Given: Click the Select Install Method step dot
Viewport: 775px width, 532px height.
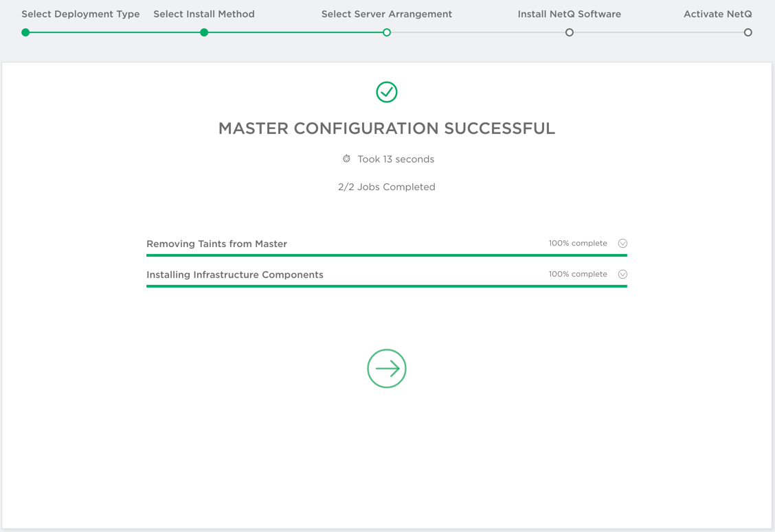Looking at the screenshot, I should point(204,32).
